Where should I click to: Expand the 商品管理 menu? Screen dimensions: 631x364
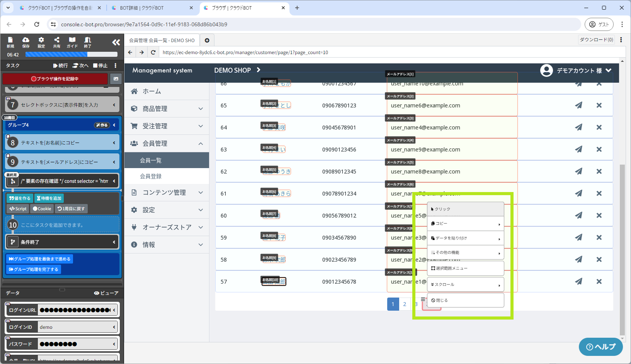click(167, 109)
